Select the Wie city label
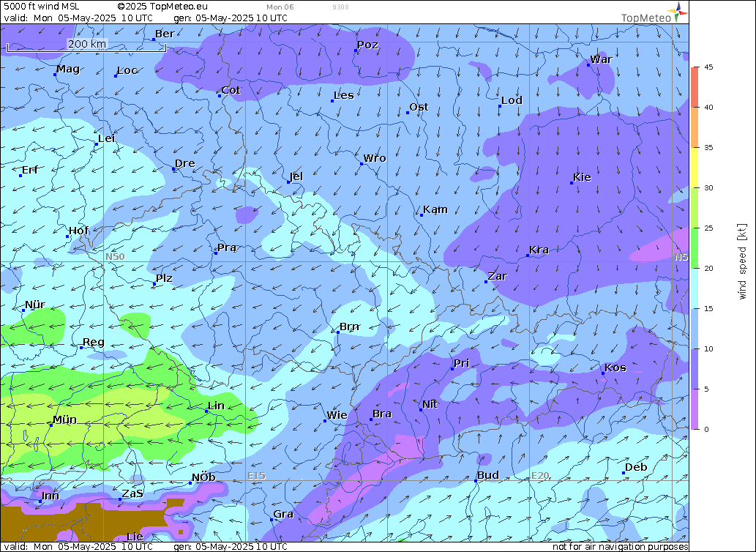The width and height of the screenshot is (756, 552). (337, 415)
